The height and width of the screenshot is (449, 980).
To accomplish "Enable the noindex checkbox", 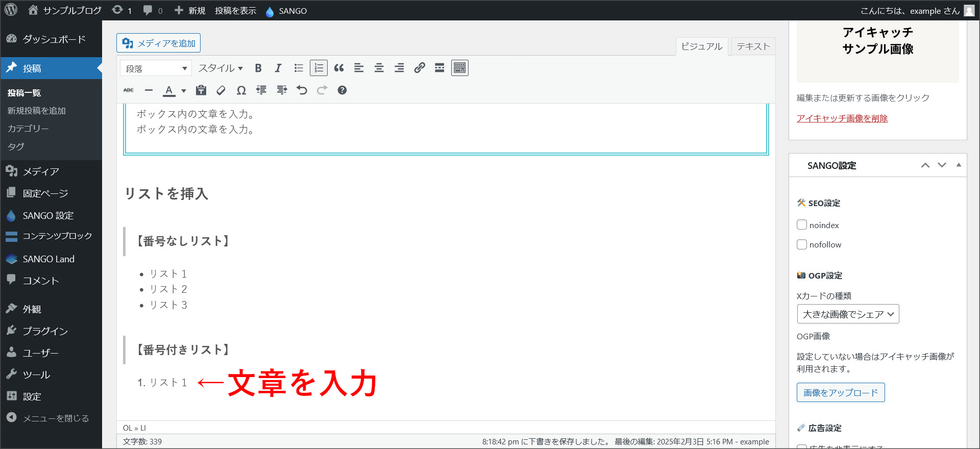I will (x=802, y=225).
